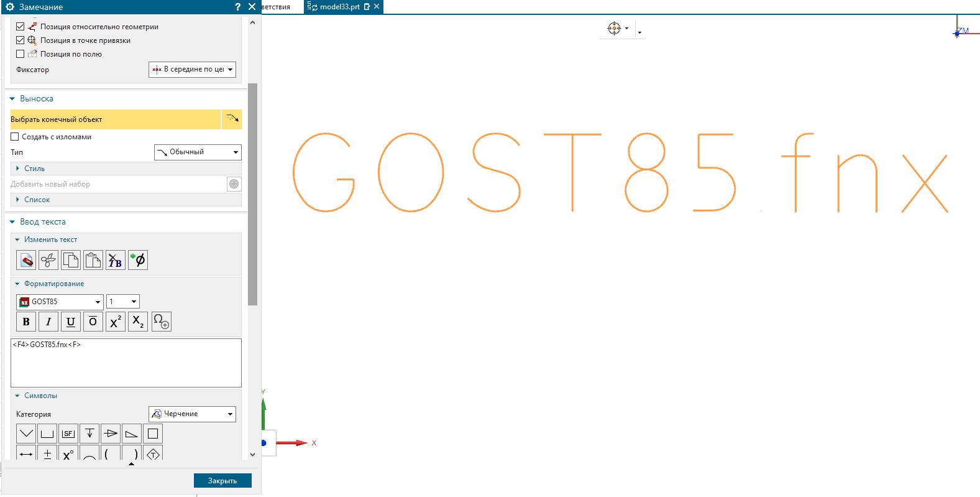Enable 'Позиция по полю' checkbox
This screenshot has height=497, width=980.
[21, 54]
